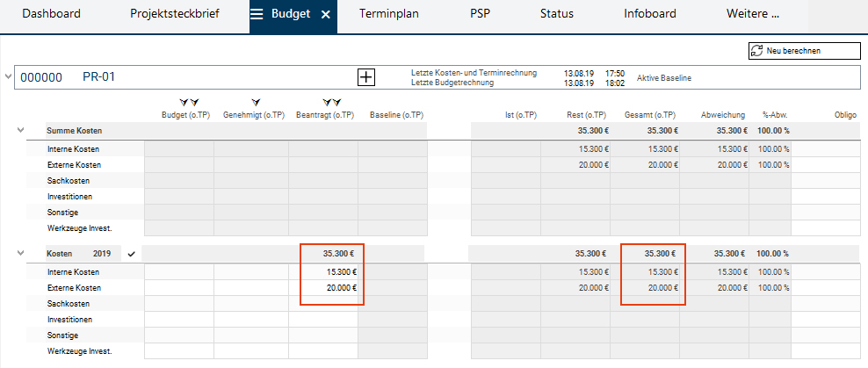Click the arrow icon above Genehmigt (o.TP)
Viewport: 868px width, 368px height.
255,103
